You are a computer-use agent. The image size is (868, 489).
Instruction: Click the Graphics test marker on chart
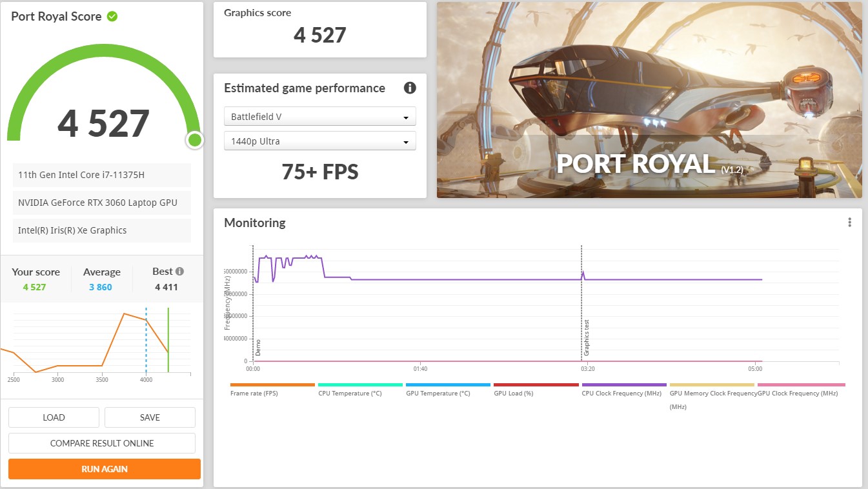point(586,337)
